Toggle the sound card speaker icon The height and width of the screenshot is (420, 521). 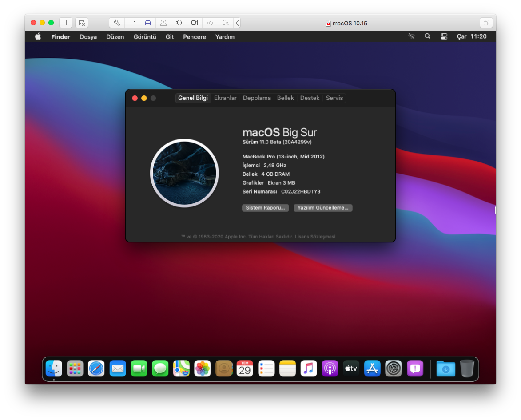[x=179, y=23]
